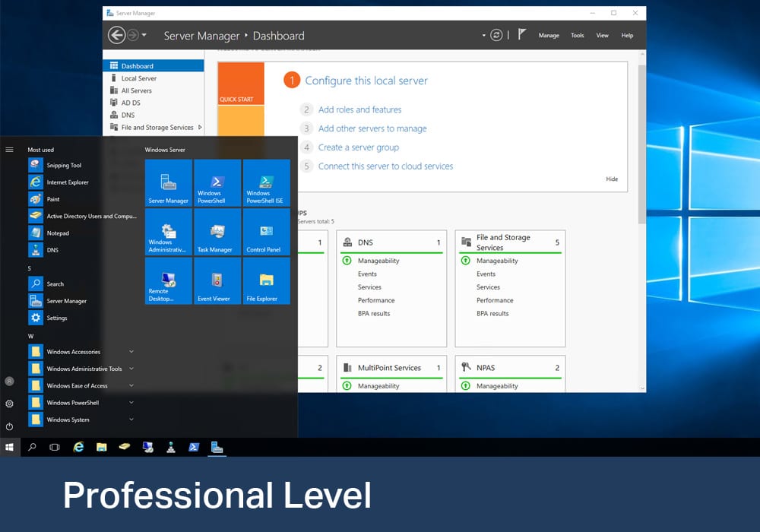760x532 pixels.
Task: Launch the Windows PowerShell tile
Action: [217, 182]
